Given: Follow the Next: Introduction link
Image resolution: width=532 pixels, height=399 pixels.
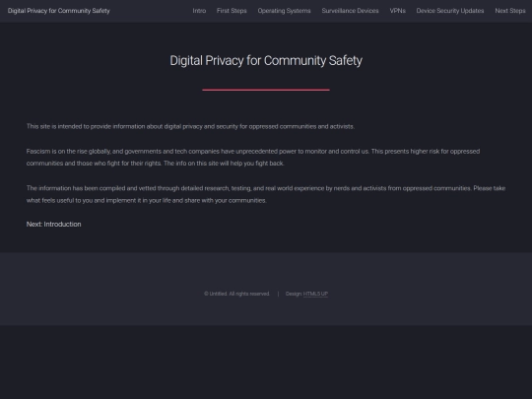Looking at the screenshot, I should coord(53,225).
